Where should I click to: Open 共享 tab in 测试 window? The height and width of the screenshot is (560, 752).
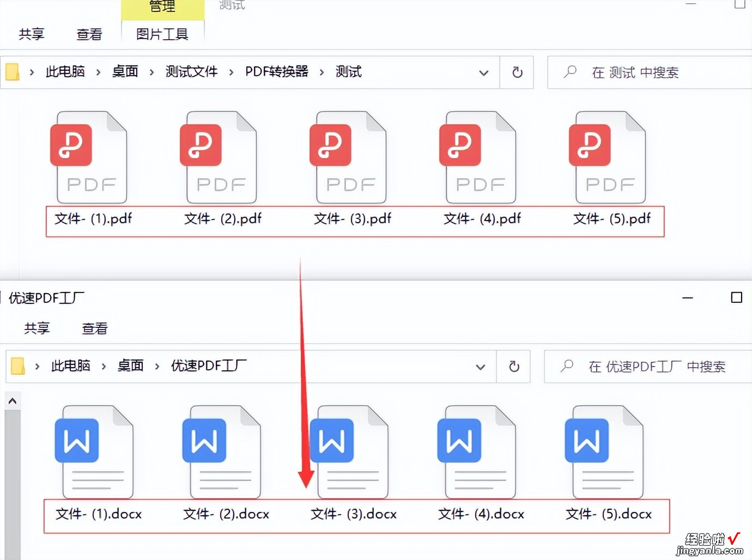[x=32, y=34]
